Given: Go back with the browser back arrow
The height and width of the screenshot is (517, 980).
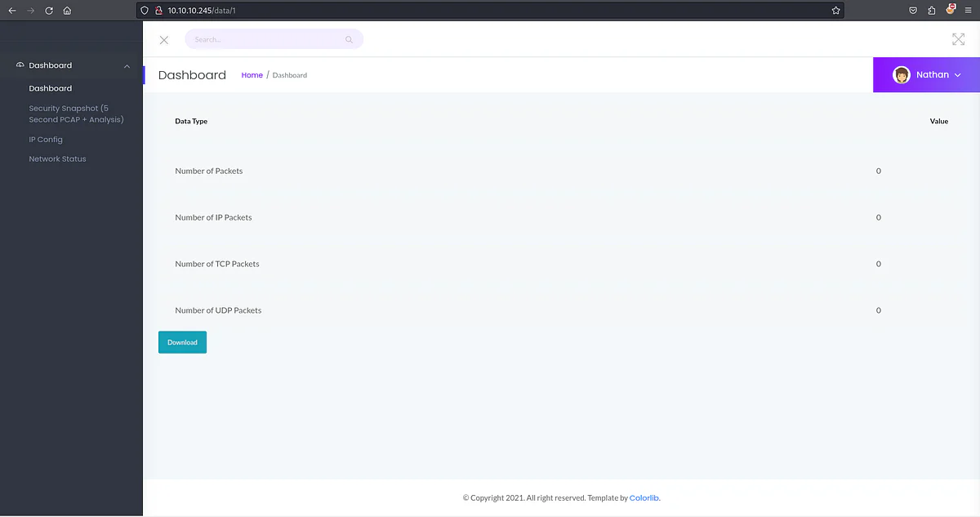Looking at the screenshot, I should click(11, 11).
